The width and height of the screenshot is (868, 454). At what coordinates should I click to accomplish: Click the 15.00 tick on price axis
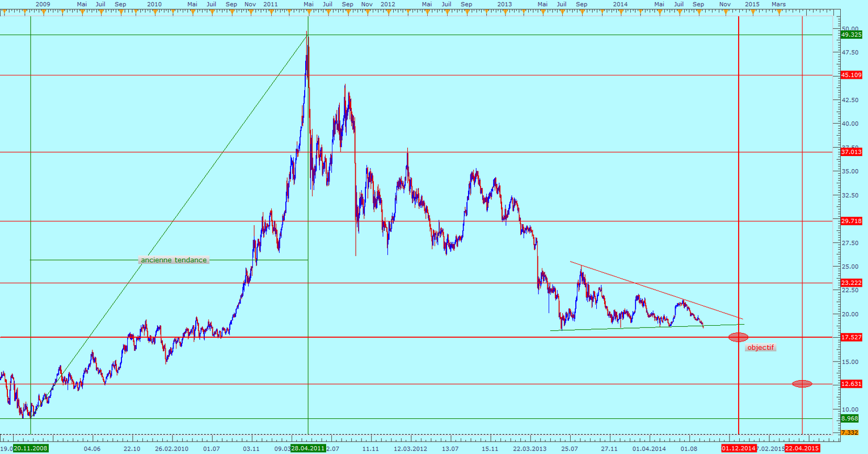[x=849, y=361]
